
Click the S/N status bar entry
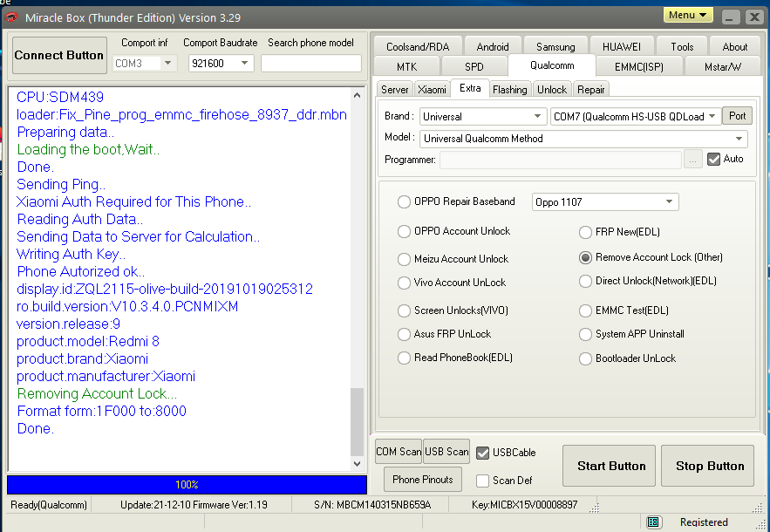coord(372,505)
